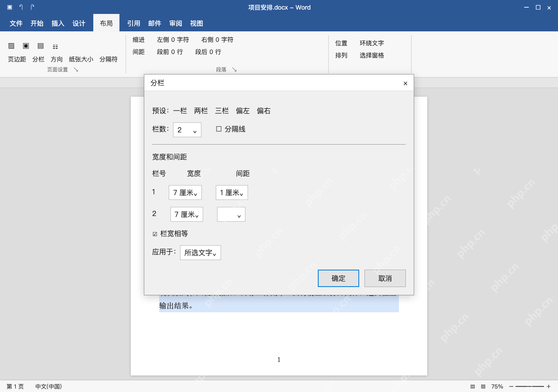Select the 偏右 preset

264,111
